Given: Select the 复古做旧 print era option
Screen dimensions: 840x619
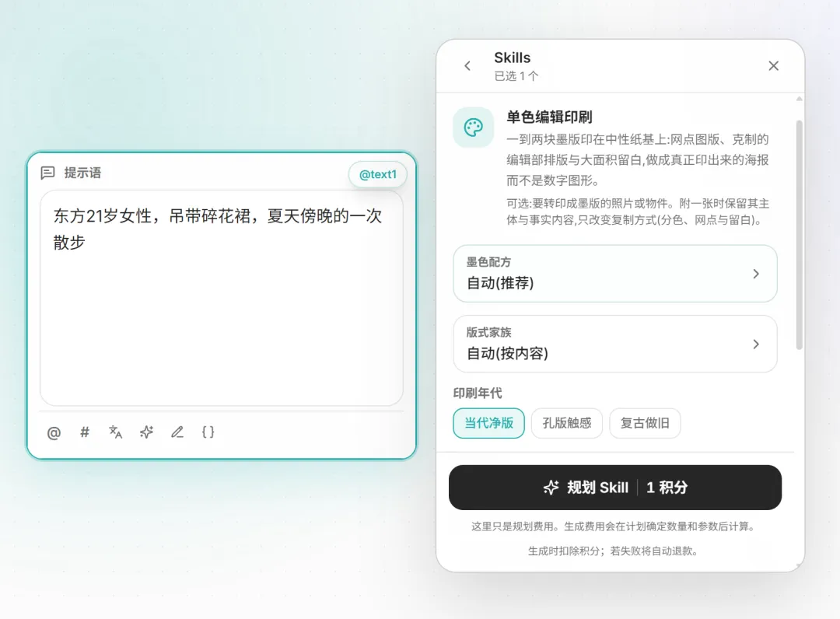Looking at the screenshot, I should 645,423.
